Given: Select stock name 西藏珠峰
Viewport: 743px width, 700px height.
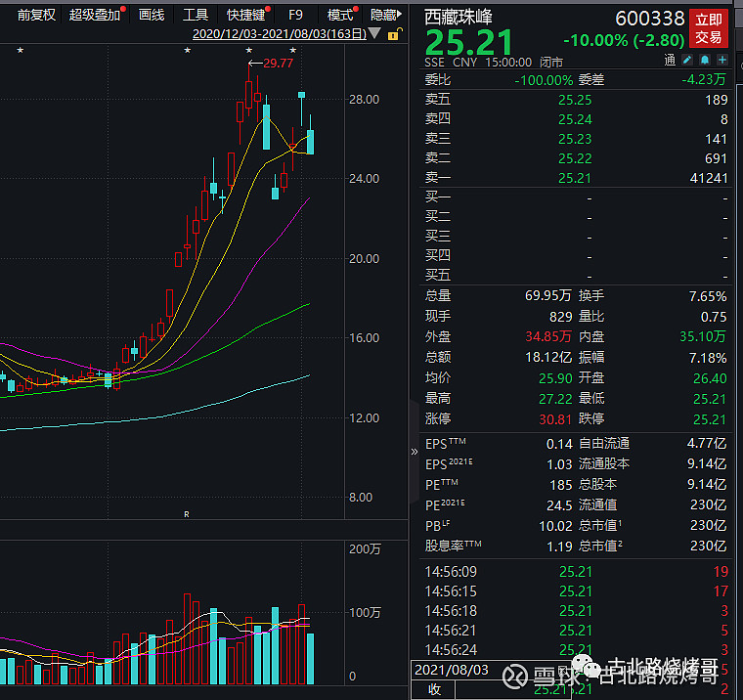Looking at the screenshot, I should [x=459, y=17].
